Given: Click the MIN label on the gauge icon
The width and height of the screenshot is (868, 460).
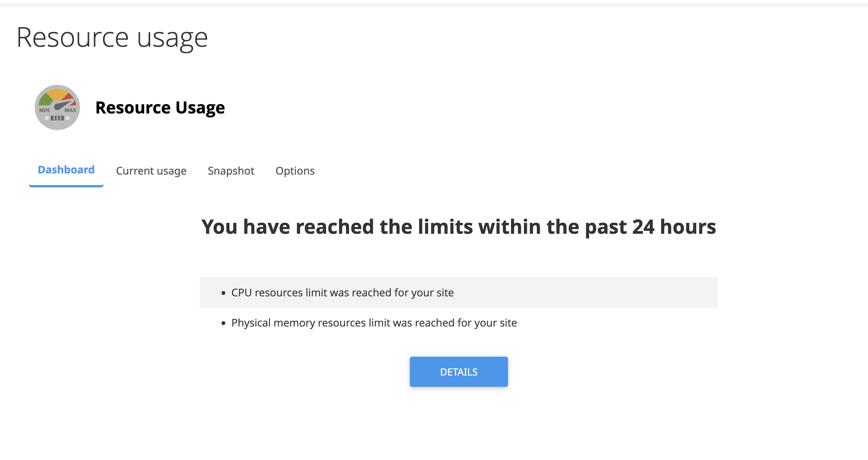Looking at the screenshot, I should [44, 110].
